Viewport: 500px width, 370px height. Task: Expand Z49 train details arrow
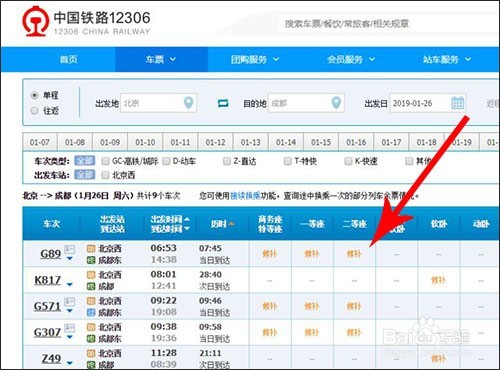coord(70,363)
